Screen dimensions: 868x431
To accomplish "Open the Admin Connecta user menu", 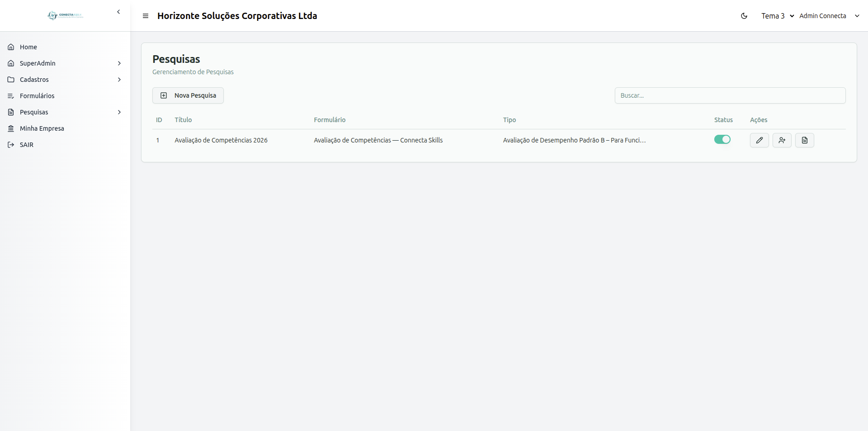I will pyautogui.click(x=829, y=16).
